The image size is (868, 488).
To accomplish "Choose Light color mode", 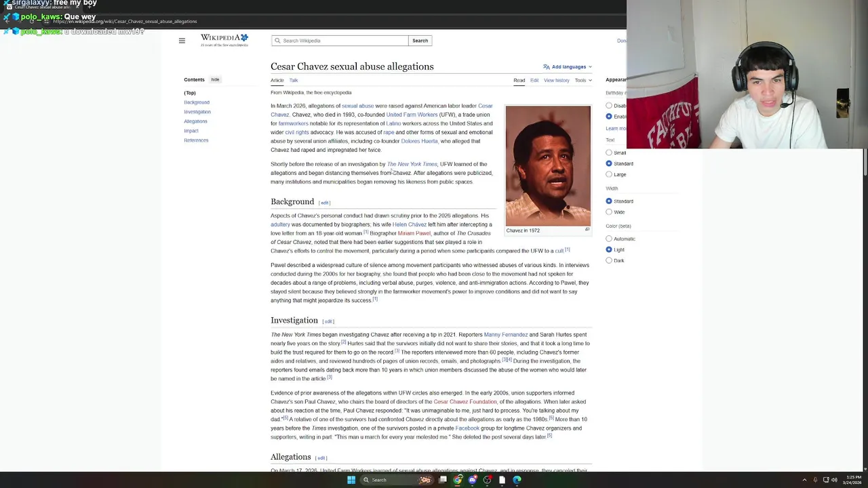I will point(609,249).
